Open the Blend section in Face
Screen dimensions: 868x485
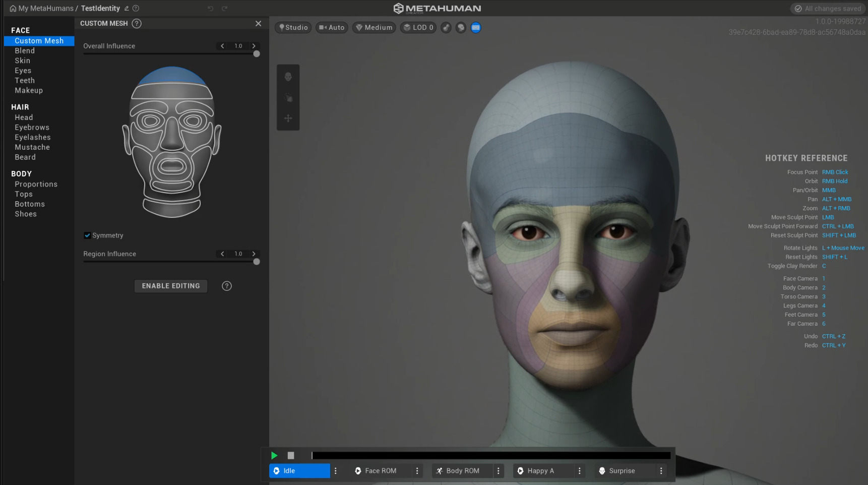(25, 51)
